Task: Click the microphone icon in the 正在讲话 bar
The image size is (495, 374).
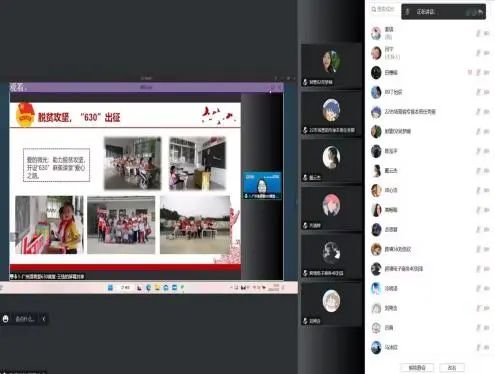Action: pos(407,12)
